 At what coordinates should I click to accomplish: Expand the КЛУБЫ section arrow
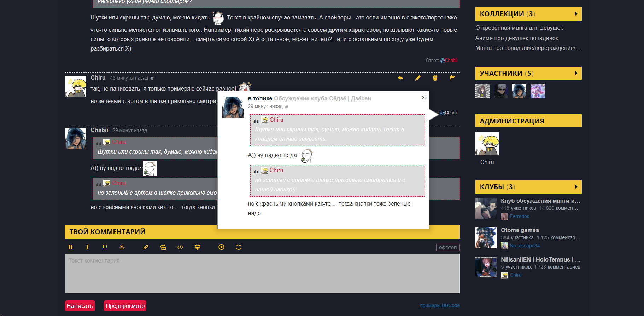point(576,187)
